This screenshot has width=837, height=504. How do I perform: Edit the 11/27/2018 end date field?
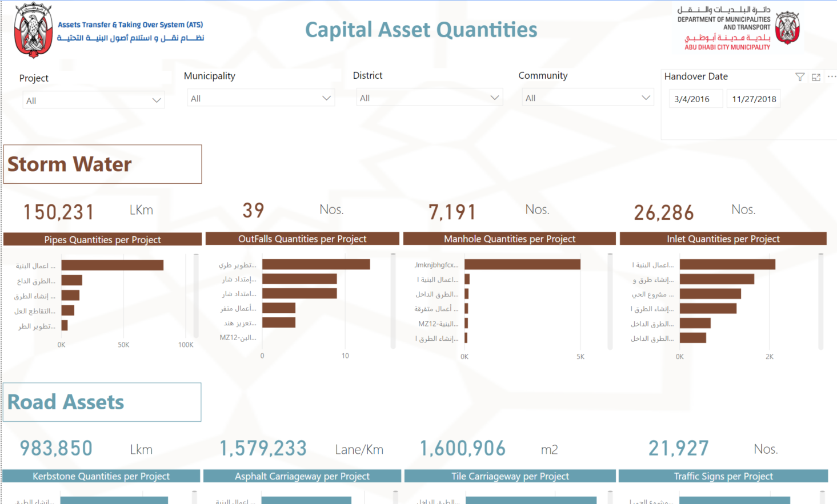point(754,99)
